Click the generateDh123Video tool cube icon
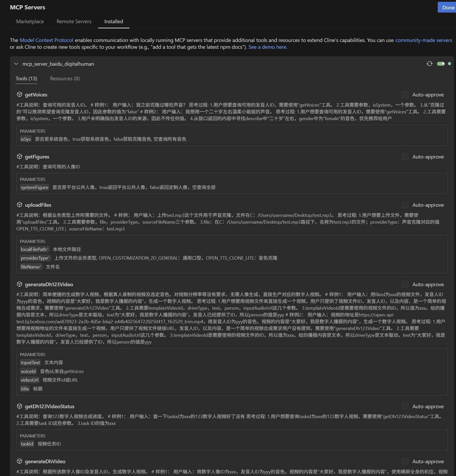Screen dimensions: 456x476 (x=20, y=284)
